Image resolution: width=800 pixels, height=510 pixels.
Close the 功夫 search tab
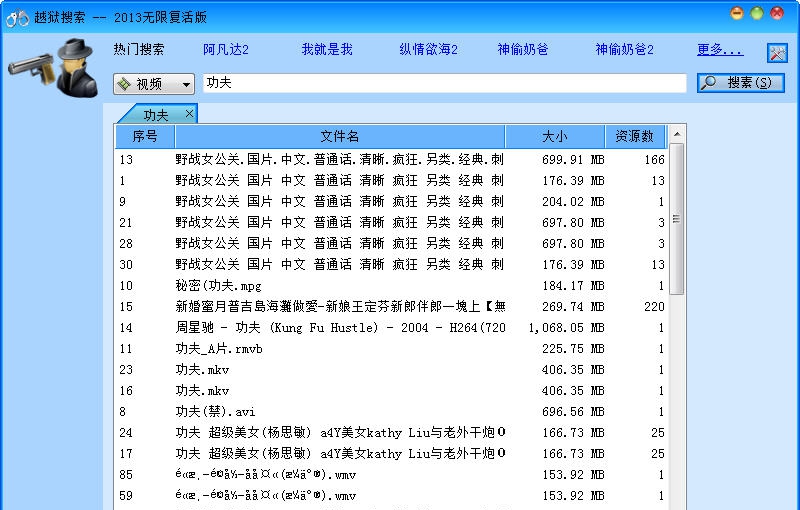pyautogui.click(x=190, y=114)
